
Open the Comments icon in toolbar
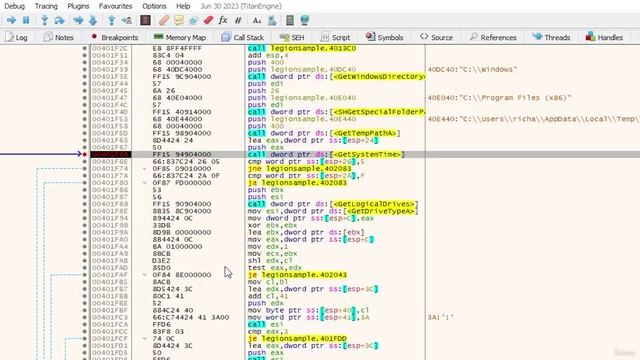pyautogui.click(x=179, y=20)
